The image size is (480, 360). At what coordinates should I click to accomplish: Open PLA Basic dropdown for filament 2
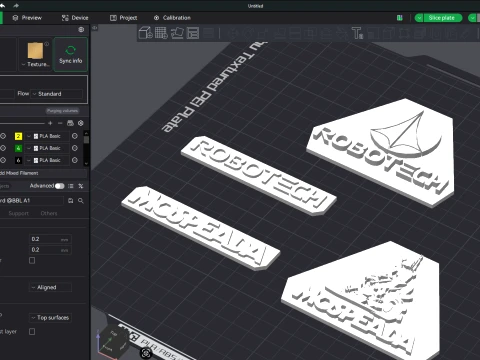(x=47, y=136)
